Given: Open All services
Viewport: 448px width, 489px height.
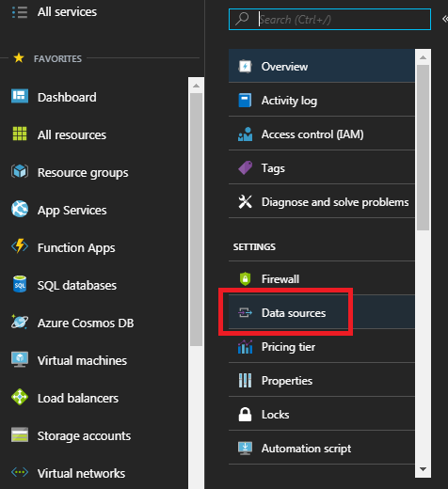Looking at the screenshot, I should click(x=67, y=12).
